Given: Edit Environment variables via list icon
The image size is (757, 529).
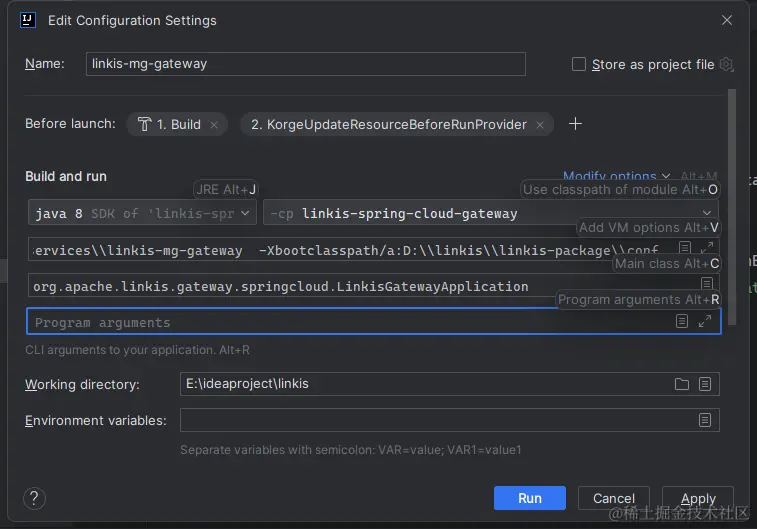Looking at the screenshot, I should [x=705, y=420].
